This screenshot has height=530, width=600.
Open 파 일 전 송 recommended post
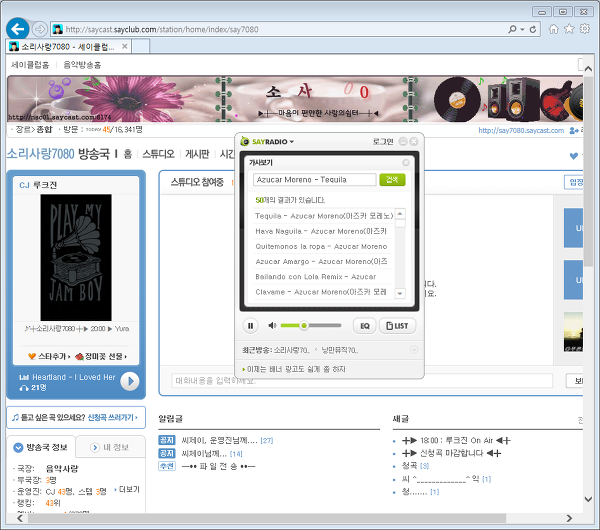pos(218,466)
